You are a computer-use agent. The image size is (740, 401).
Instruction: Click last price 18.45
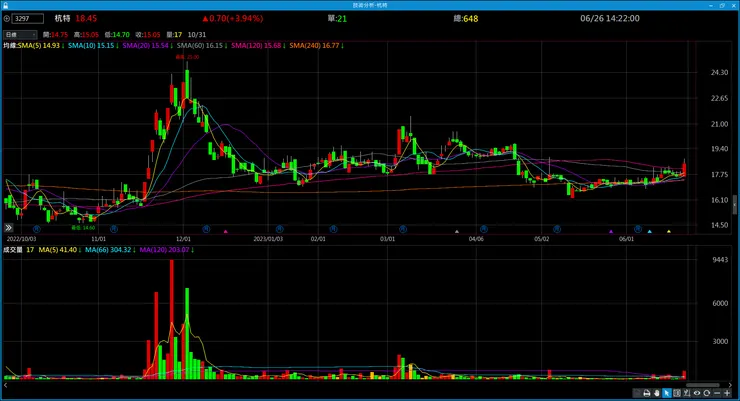pos(86,18)
